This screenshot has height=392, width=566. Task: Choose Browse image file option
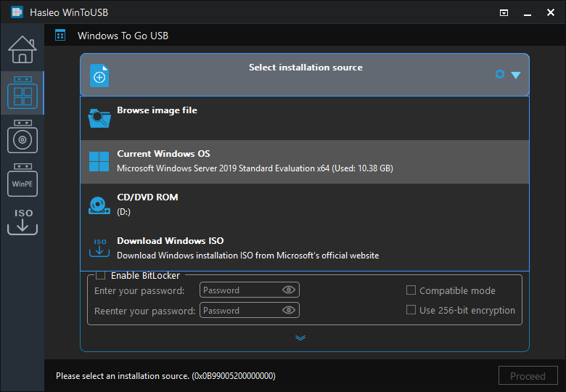pos(305,118)
